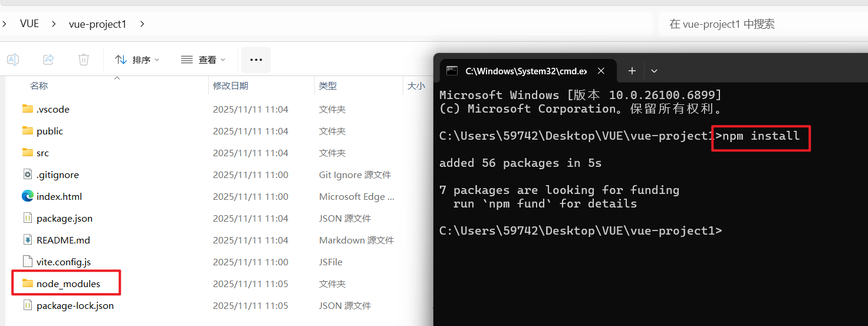Image resolution: width=868 pixels, height=326 pixels.
Task: Click the share icon in Explorer toolbar
Action: (48, 60)
